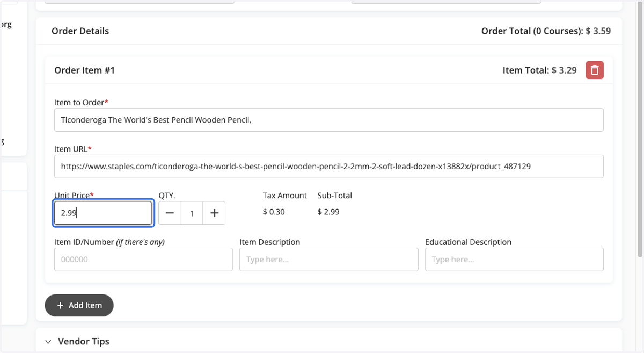Click the Item to Order field
Screen dimensions: 644x353
tap(328, 120)
